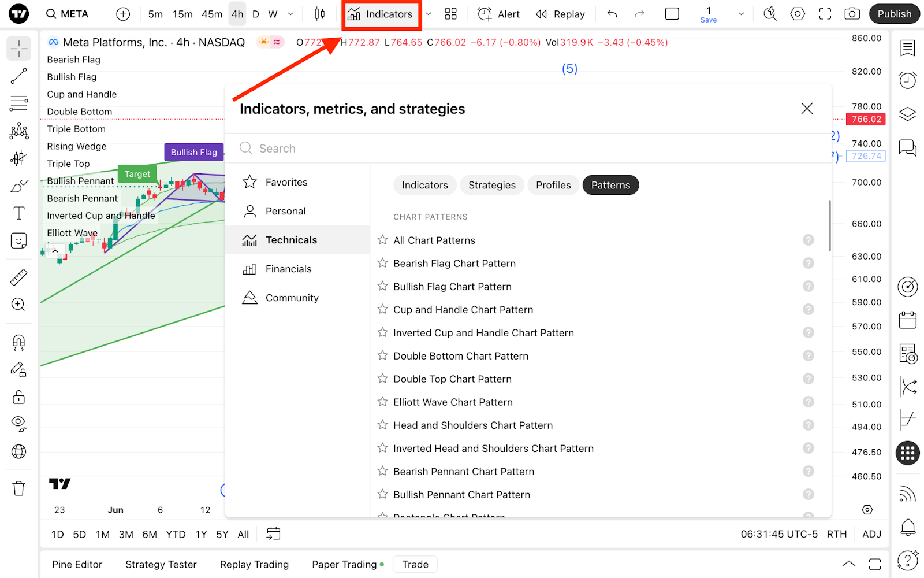
Task: Open the META symbol search
Action: 68,14
